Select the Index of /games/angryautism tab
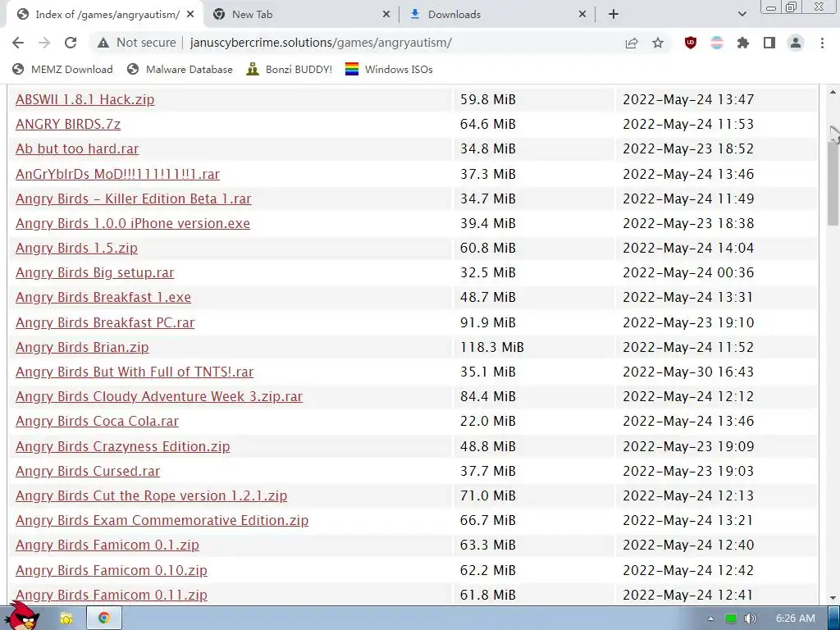Viewport: 840px width, 630px height. (104, 15)
